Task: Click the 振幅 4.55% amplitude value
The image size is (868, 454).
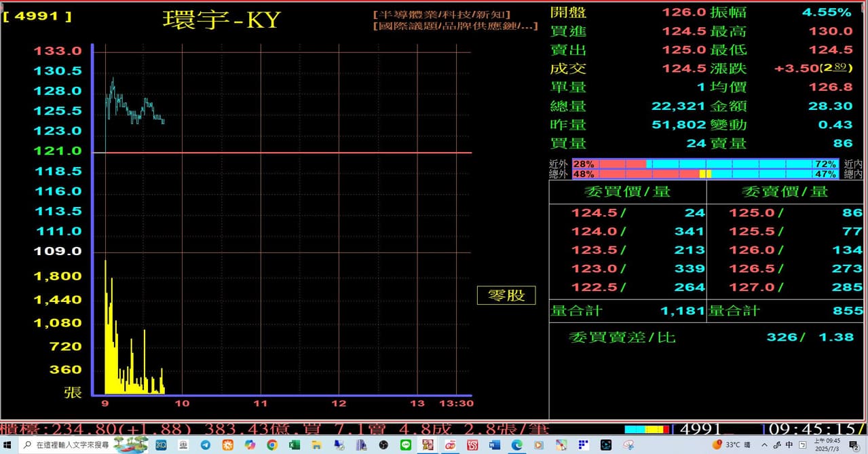Action: click(x=827, y=12)
